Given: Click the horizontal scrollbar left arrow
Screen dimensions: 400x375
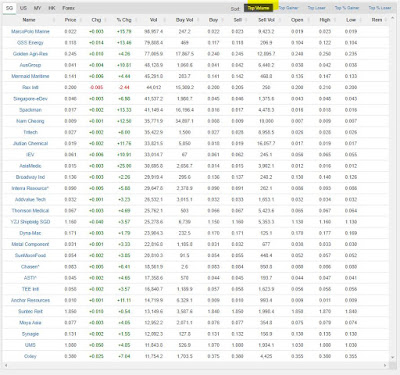Looking at the screenshot, I should click(6, 365).
